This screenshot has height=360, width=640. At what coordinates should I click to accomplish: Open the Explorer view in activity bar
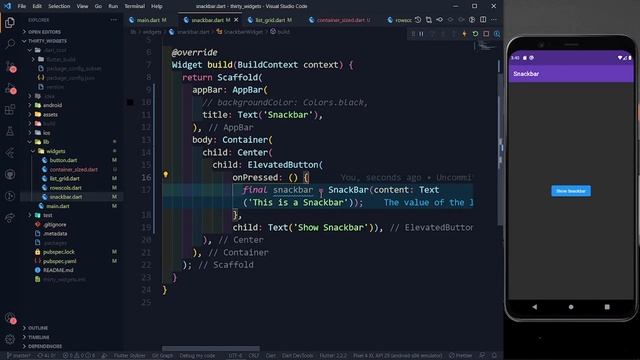[x=10, y=22]
